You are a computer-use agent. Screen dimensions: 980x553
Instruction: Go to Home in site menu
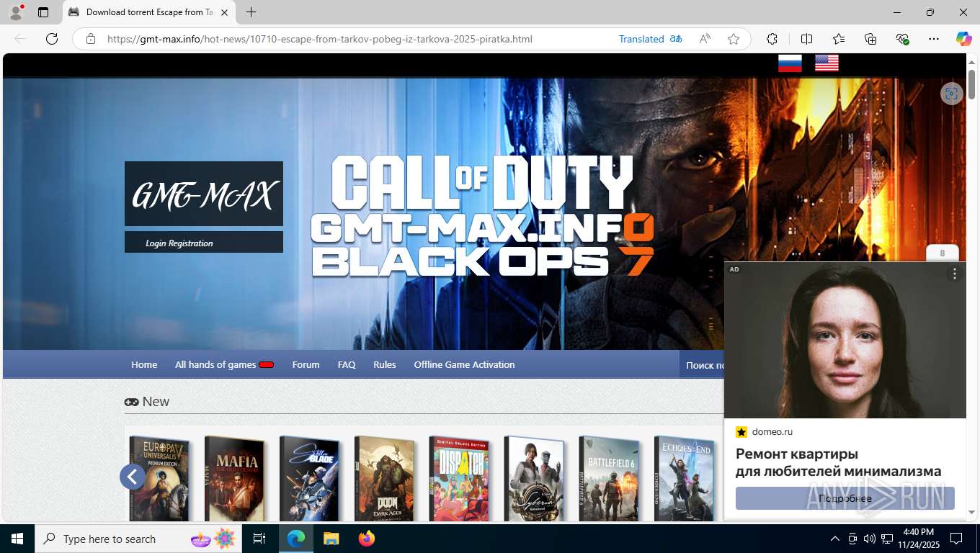click(144, 364)
